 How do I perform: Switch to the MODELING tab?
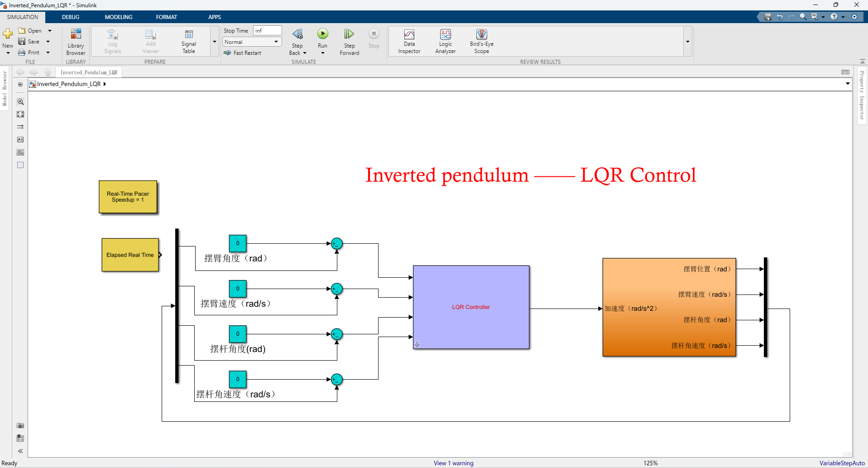(x=119, y=17)
